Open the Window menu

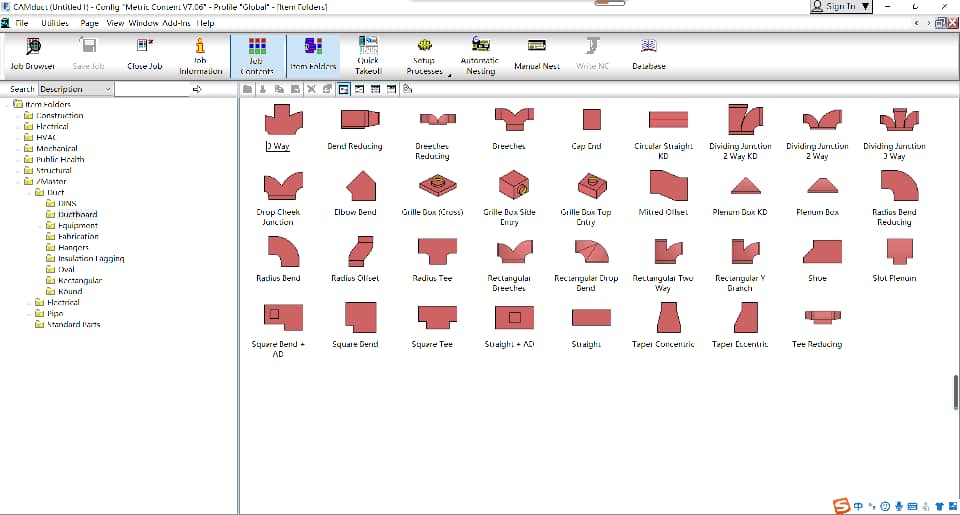(x=143, y=23)
